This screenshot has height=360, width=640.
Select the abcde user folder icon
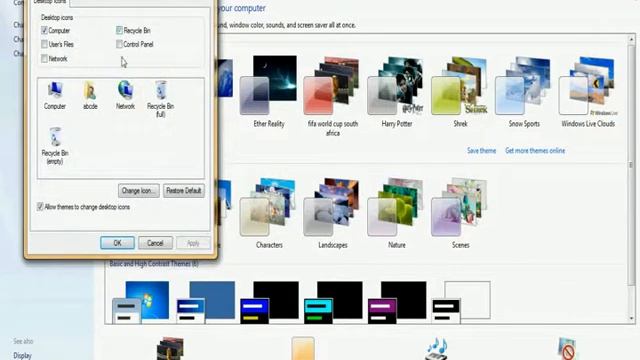pyautogui.click(x=90, y=96)
